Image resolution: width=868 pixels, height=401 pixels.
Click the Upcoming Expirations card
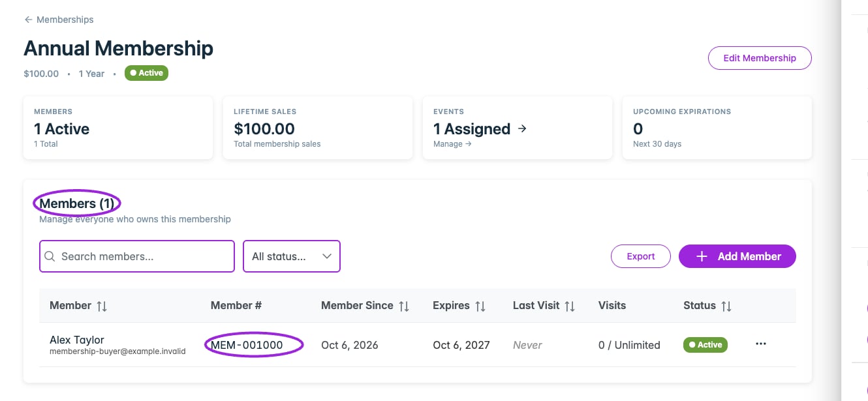click(x=717, y=128)
